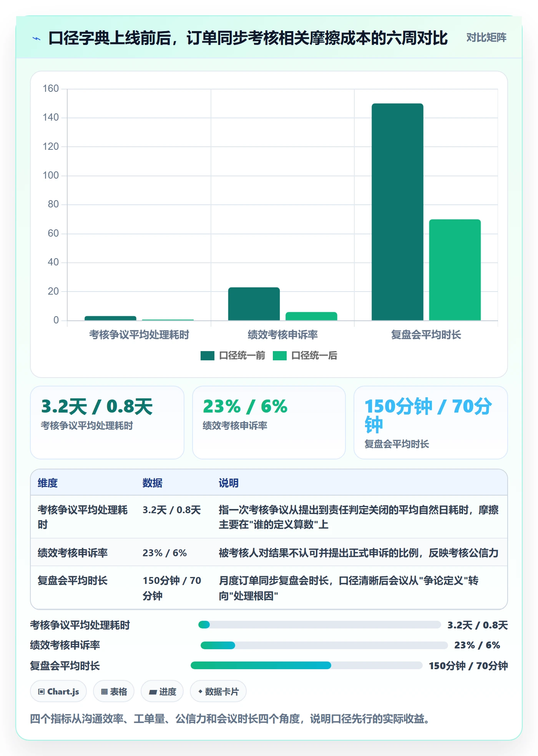
Task: Click the 表格 tag
Action: point(114,691)
